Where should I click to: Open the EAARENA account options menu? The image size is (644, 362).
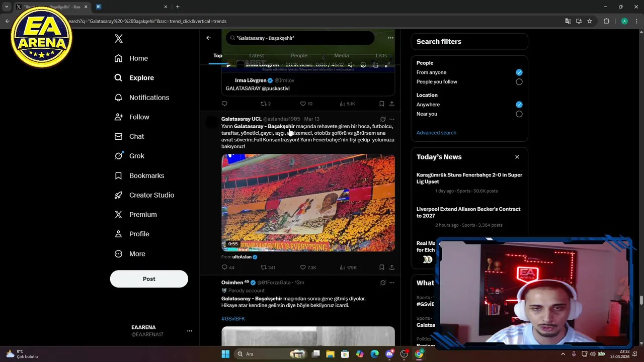point(189,331)
